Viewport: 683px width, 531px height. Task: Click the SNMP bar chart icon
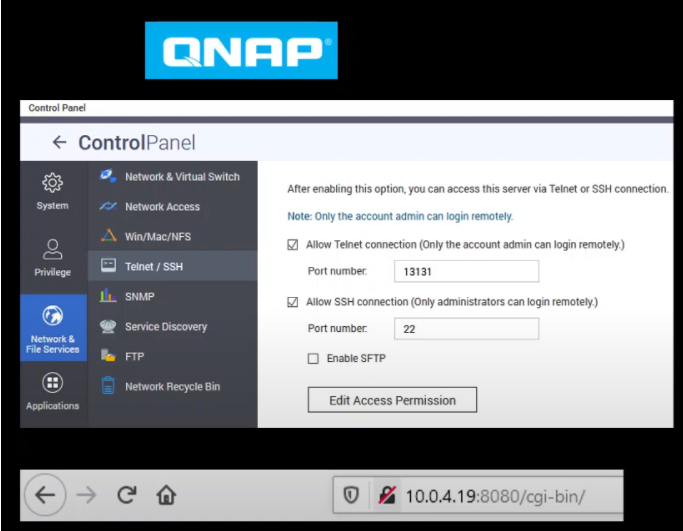(108, 295)
